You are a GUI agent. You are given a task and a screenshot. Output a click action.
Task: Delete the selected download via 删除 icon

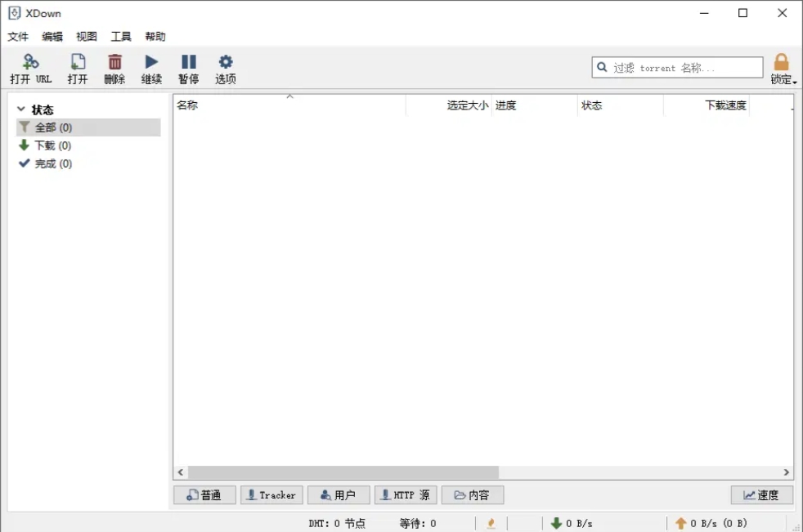click(x=114, y=67)
